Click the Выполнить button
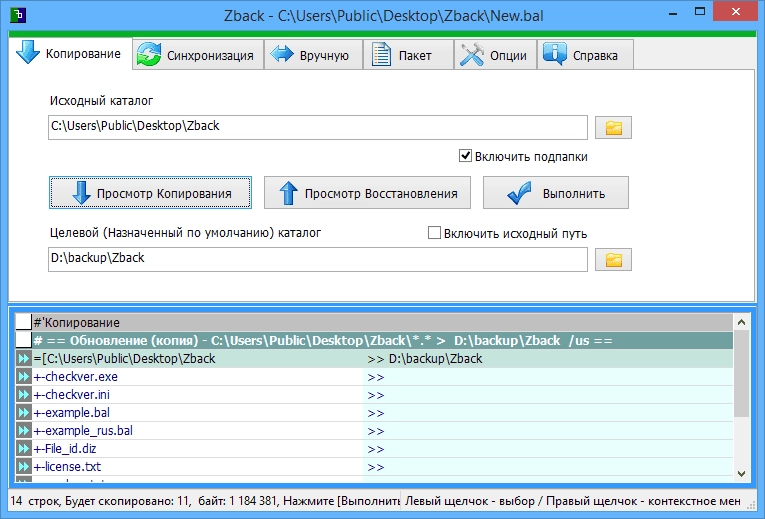 tap(556, 193)
